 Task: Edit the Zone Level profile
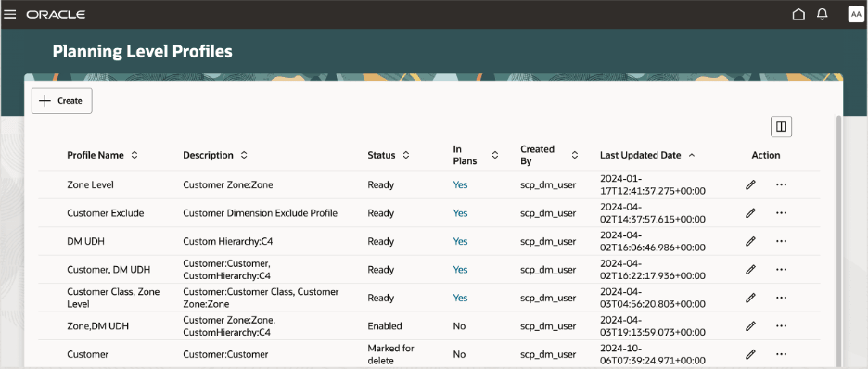tap(750, 184)
